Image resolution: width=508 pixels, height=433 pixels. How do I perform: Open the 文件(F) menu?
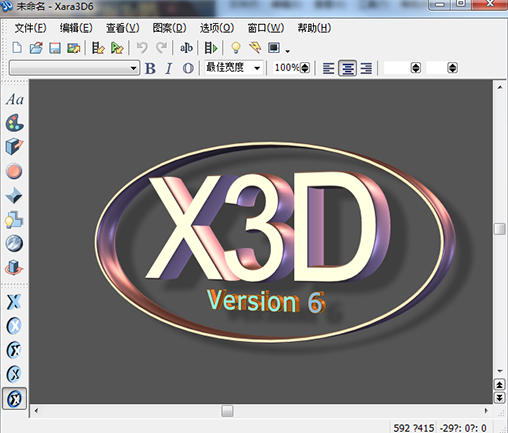30,28
